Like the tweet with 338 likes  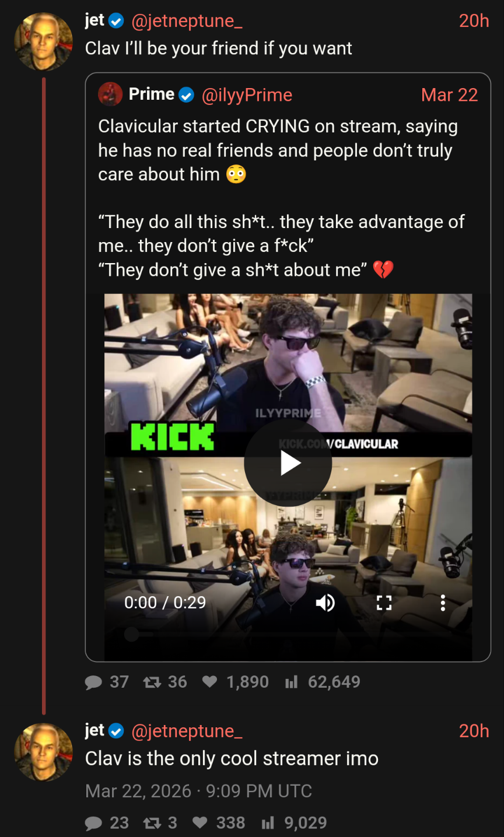[x=200, y=823]
